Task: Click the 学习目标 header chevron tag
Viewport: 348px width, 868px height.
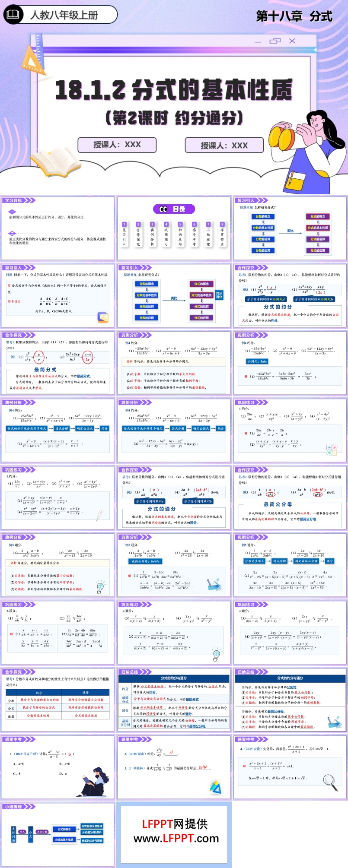Action: tap(19, 200)
